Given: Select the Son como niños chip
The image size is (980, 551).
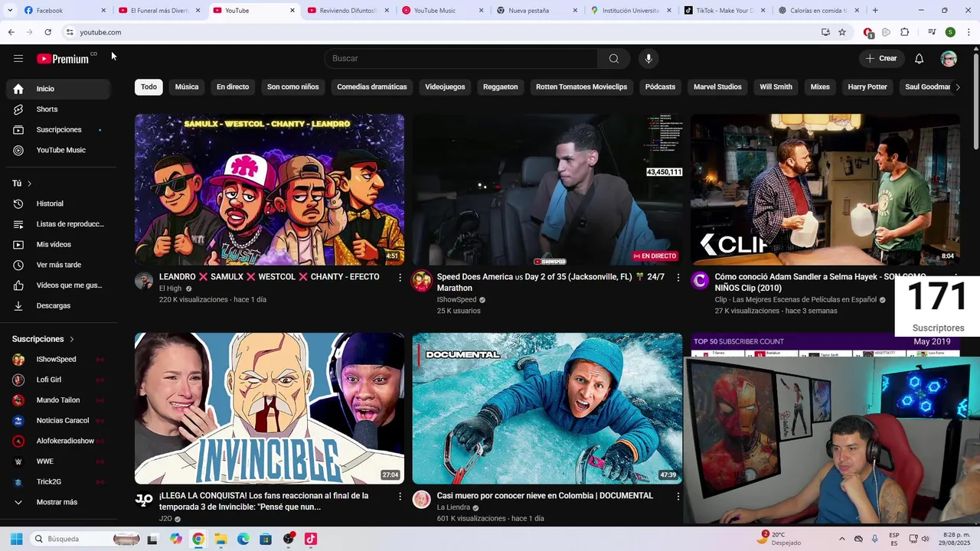Looking at the screenshot, I should pyautogui.click(x=292, y=87).
